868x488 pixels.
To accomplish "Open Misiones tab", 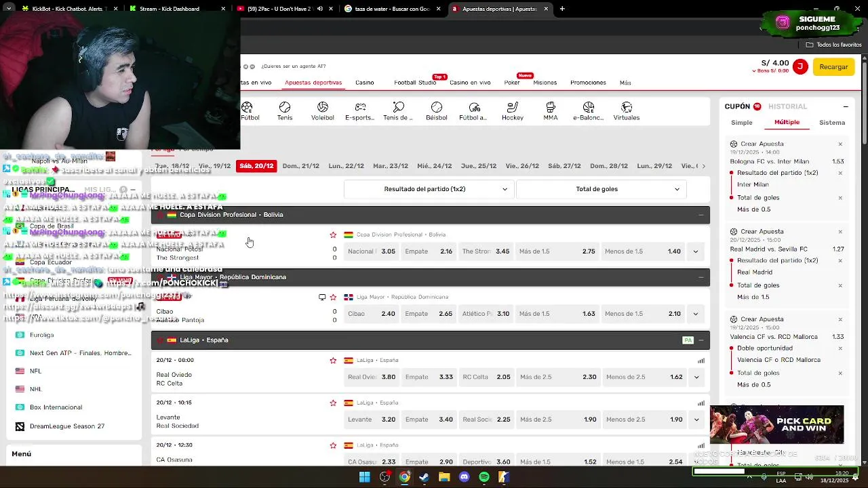I will pos(545,83).
